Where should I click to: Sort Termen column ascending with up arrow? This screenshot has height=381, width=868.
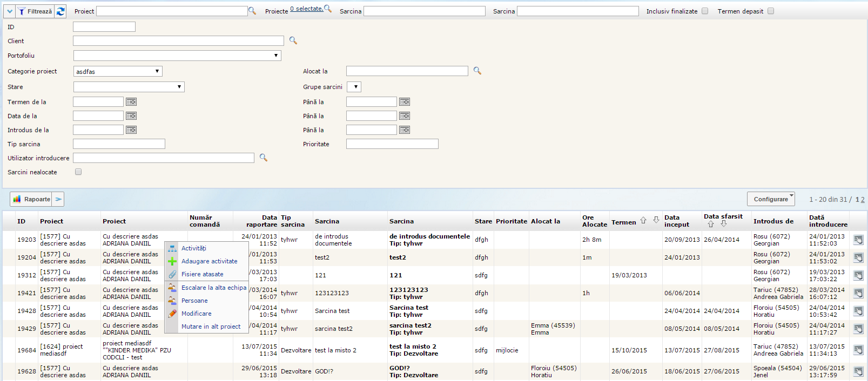(643, 220)
